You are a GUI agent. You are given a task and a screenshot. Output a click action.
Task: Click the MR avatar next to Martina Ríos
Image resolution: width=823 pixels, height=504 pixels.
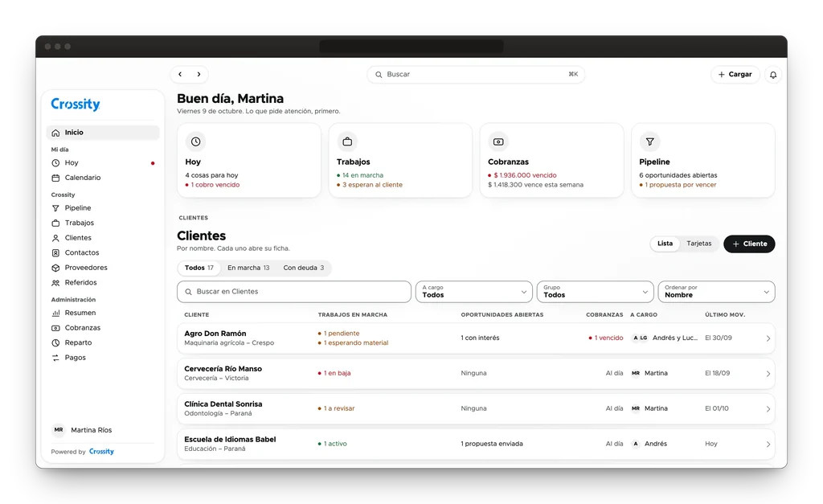(x=59, y=430)
